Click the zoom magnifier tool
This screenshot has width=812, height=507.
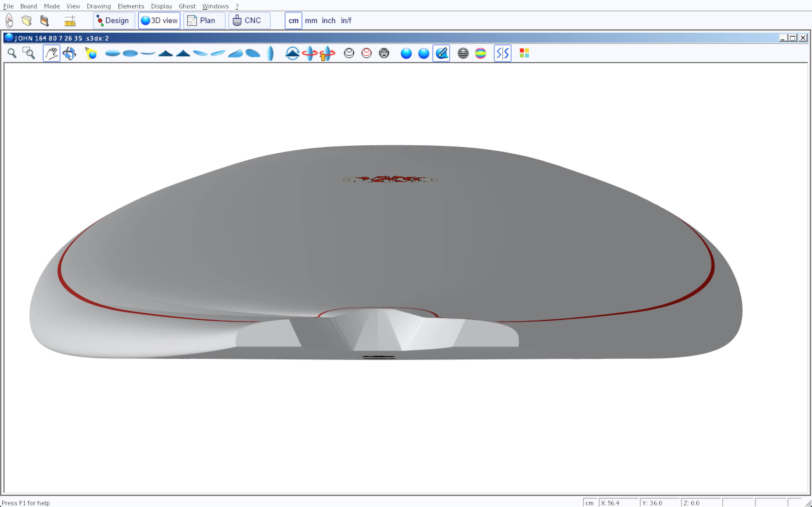click(x=12, y=53)
